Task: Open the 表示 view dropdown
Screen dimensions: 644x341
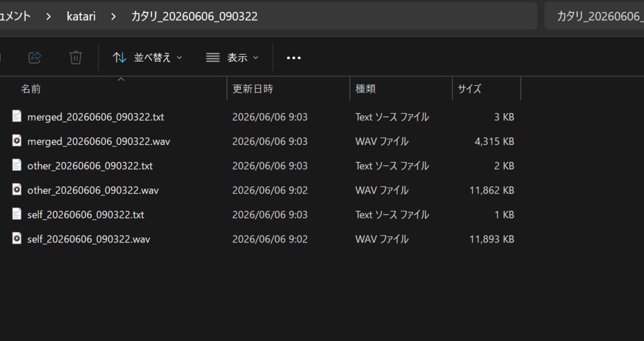Action: 232,57
